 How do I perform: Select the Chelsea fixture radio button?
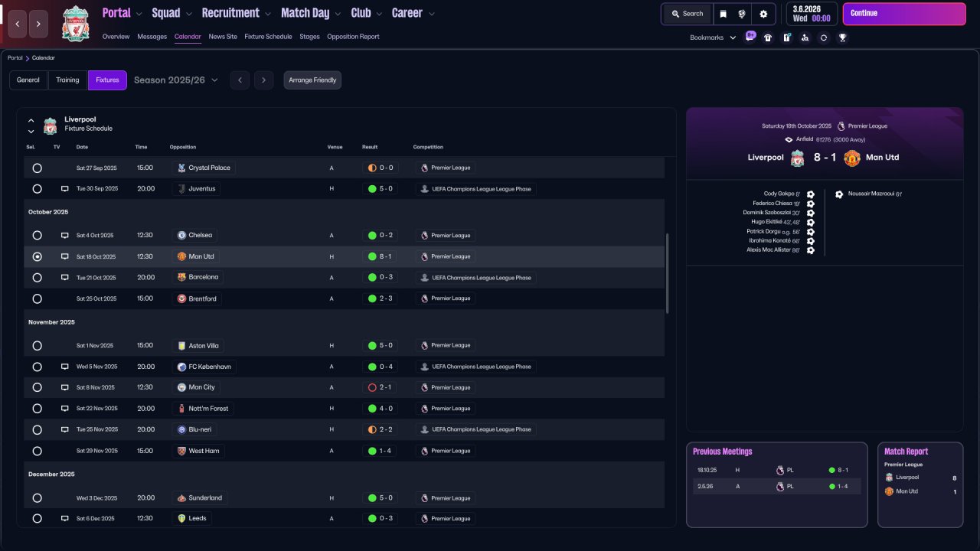(37, 235)
